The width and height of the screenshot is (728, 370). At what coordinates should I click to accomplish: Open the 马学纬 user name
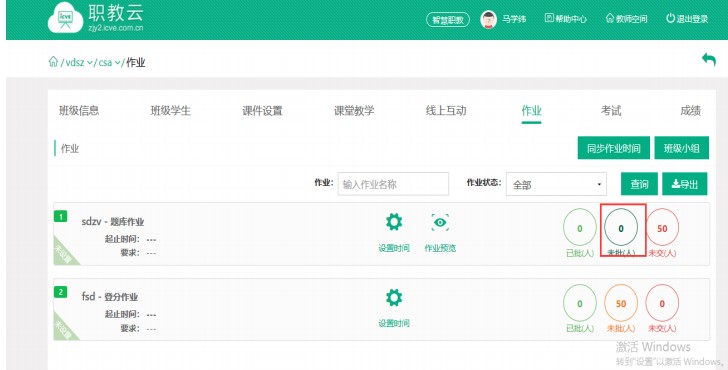coord(514,19)
